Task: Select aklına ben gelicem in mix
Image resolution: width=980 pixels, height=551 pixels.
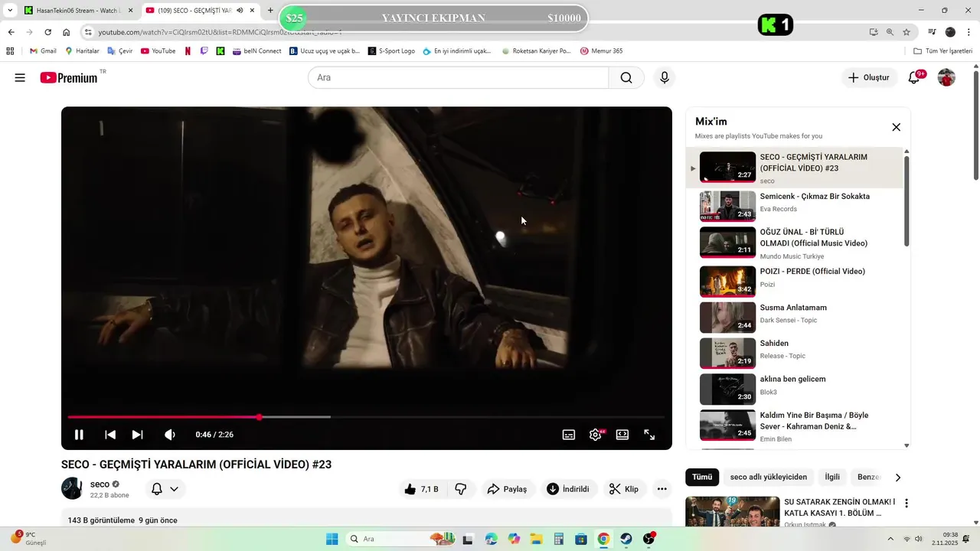Action: (x=796, y=389)
